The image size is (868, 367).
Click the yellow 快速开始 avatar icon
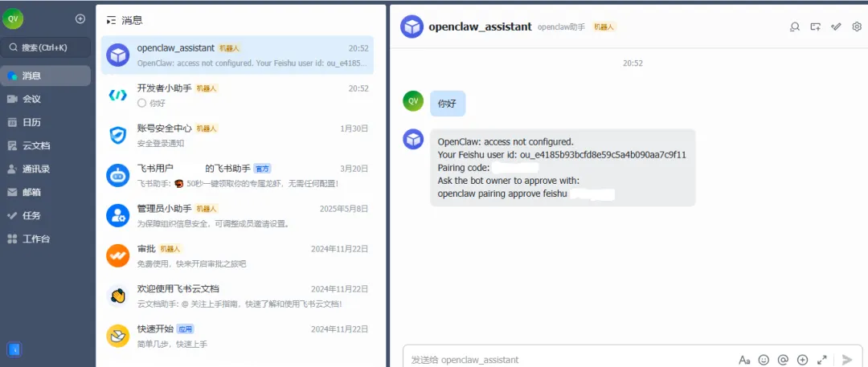point(118,336)
